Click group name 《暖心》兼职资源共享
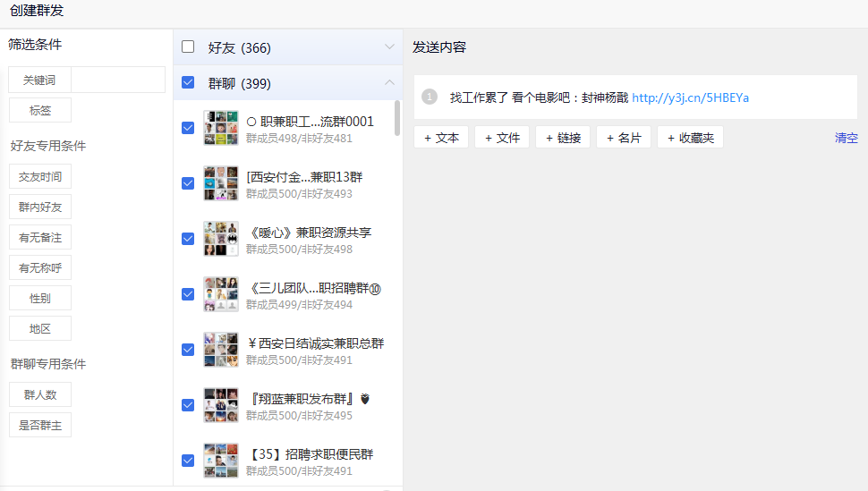The width and height of the screenshot is (868, 491). [x=309, y=233]
